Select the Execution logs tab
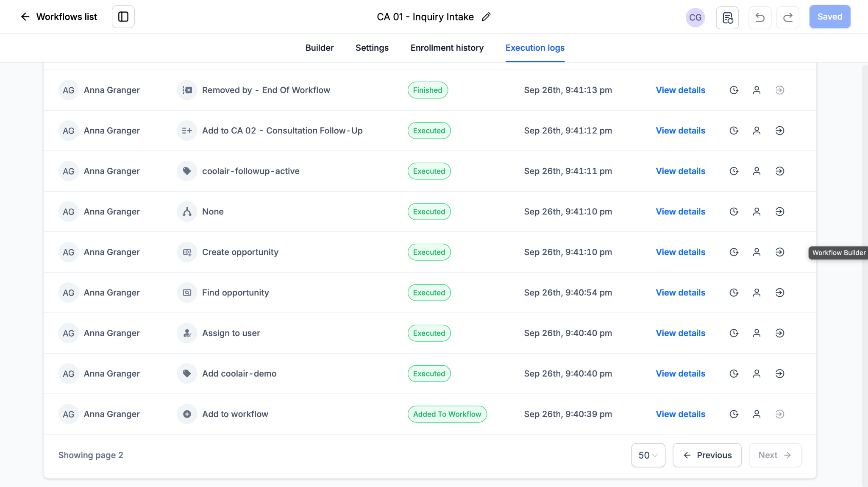Viewport: 868px width, 487px height. pos(535,48)
